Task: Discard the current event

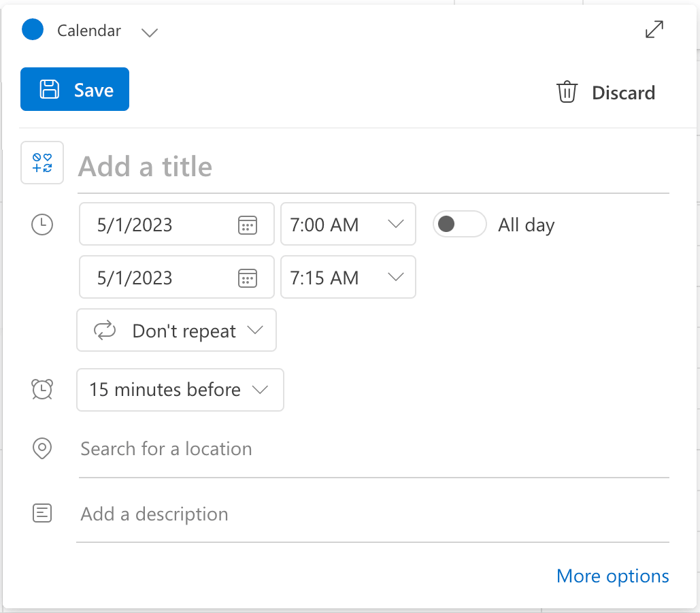Action: (x=622, y=93)
